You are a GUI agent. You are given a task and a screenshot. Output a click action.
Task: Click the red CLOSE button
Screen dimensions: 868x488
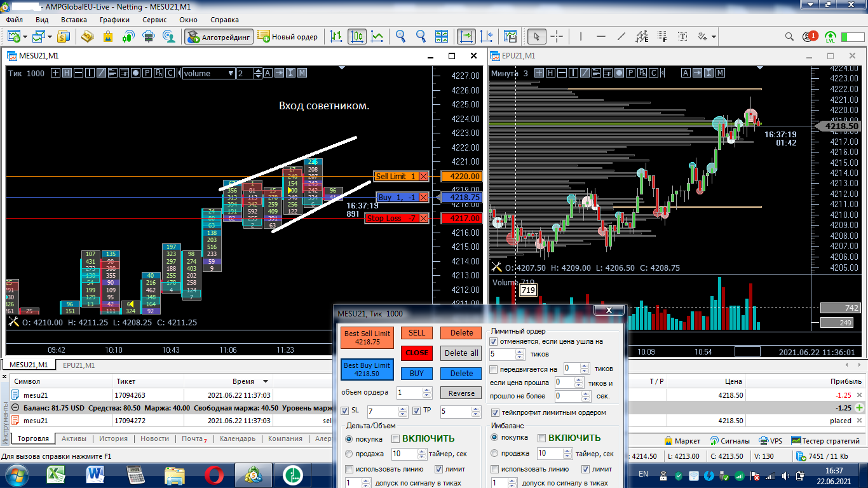[x=417, y=353]
